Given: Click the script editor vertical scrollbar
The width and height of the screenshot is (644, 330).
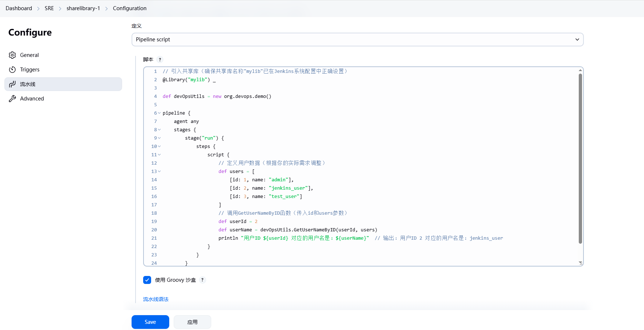Looking at the screenshot, I should point(580,158).
